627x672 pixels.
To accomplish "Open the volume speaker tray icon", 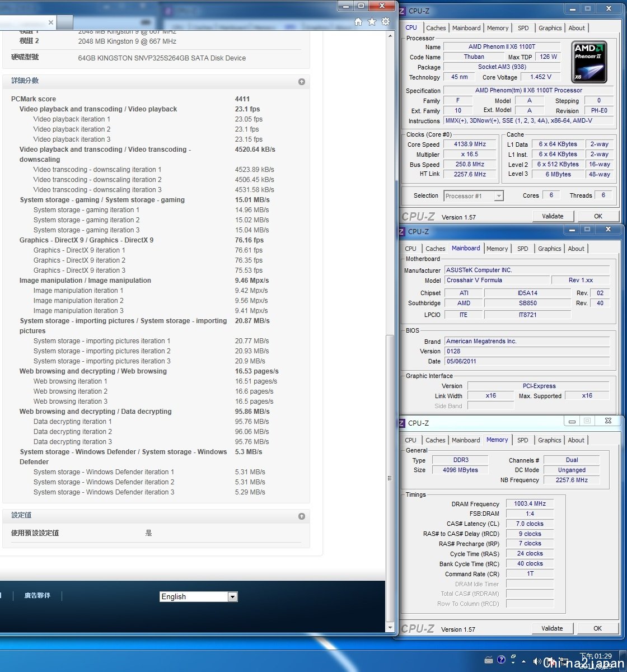I will 537,661.
